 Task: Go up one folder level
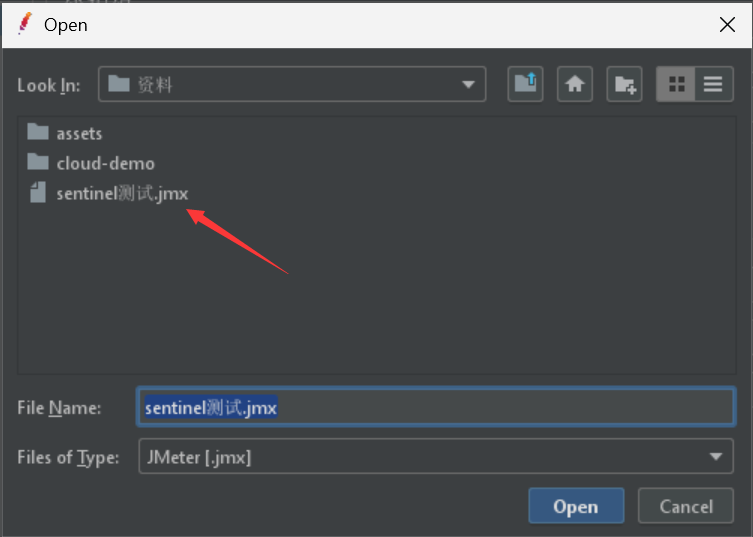click(525, 84)
